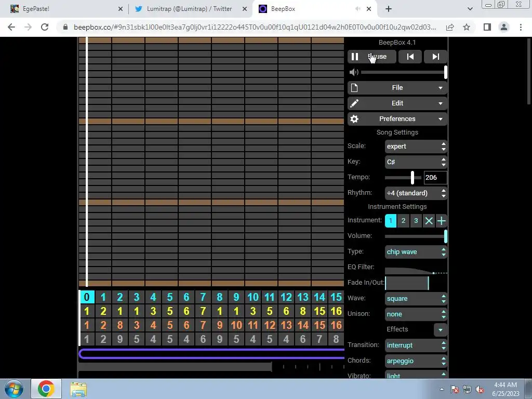The image size is (532, 399).
Task: Select yellow pattern 16 in last column
Action: click(336, 311)
